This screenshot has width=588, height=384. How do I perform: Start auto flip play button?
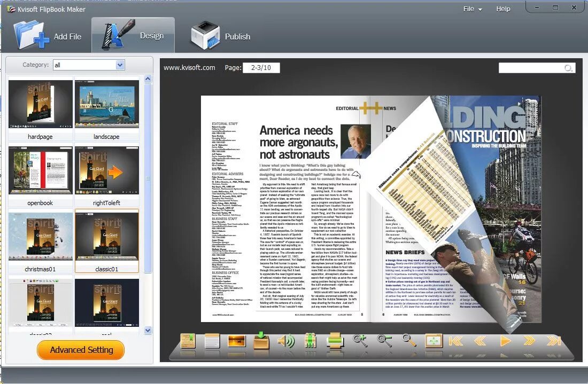point(505,341)
